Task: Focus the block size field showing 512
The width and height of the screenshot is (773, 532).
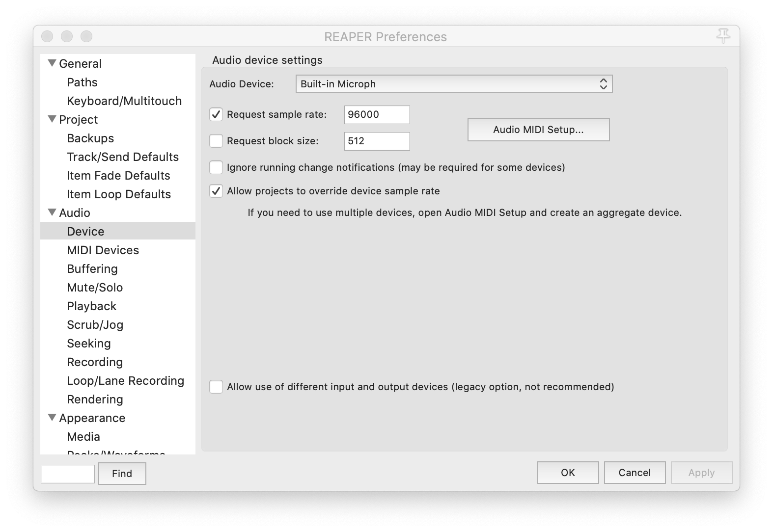Action: click(x=377, y=141)
